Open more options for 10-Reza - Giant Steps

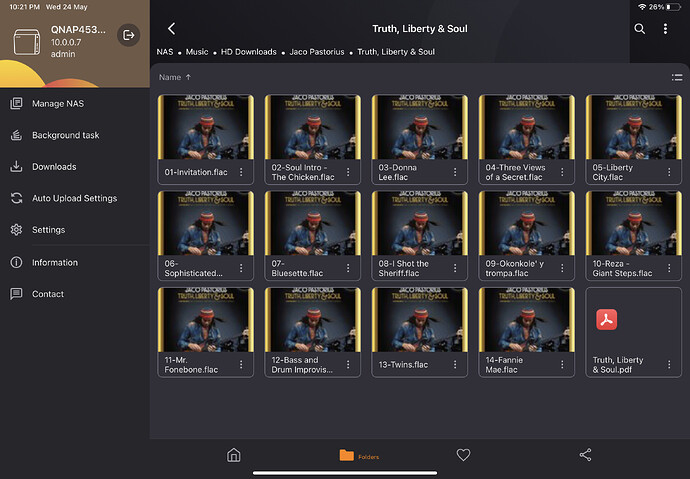point(669,268)
